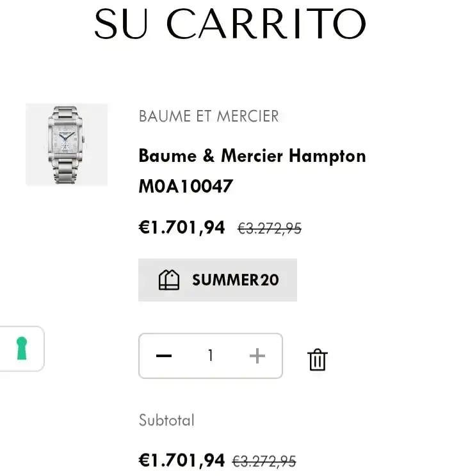This screenshot has width=461, height=476.
Task: Click the item's discounted price €1.701,94
Action: (x=182, y=227)
